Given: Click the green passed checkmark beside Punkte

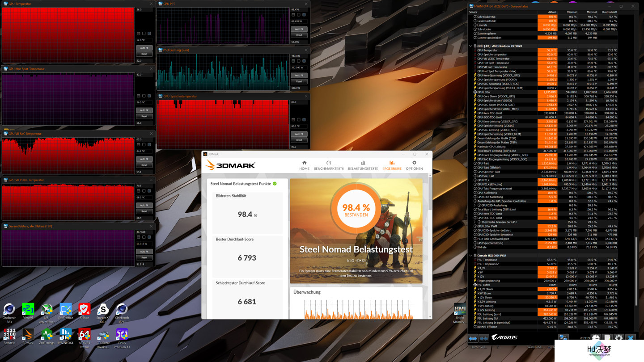Looking at the screenshot, I should 275,184.
